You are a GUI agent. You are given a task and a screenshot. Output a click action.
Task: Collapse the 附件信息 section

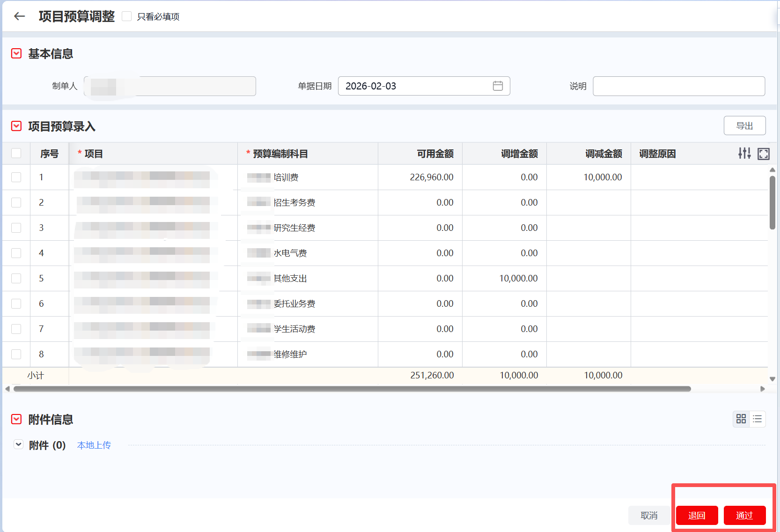16,419
